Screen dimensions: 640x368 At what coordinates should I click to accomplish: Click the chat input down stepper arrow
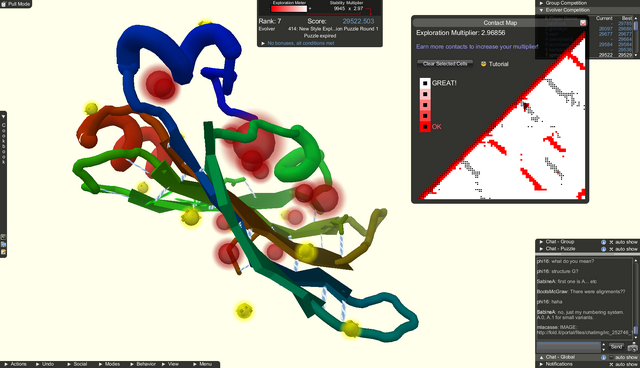603,350
